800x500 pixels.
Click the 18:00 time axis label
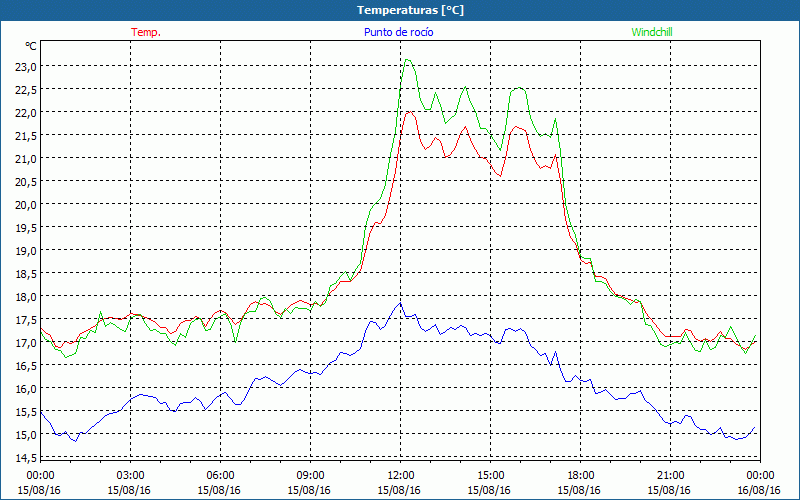pos(580,475)
